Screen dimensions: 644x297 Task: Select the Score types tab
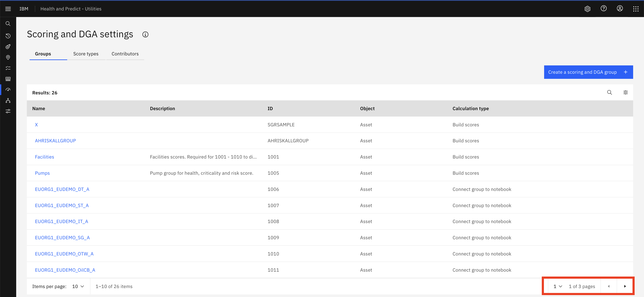point(85,53)
